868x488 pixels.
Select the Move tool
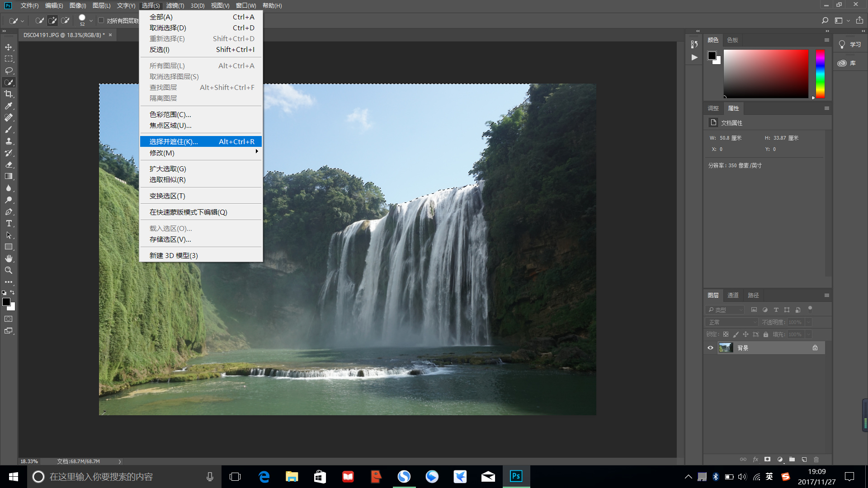click(9, 47)
